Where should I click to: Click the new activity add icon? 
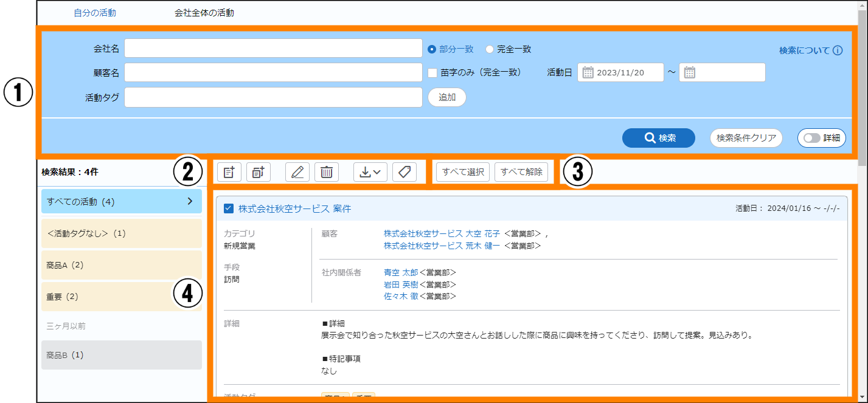[229, 172]
